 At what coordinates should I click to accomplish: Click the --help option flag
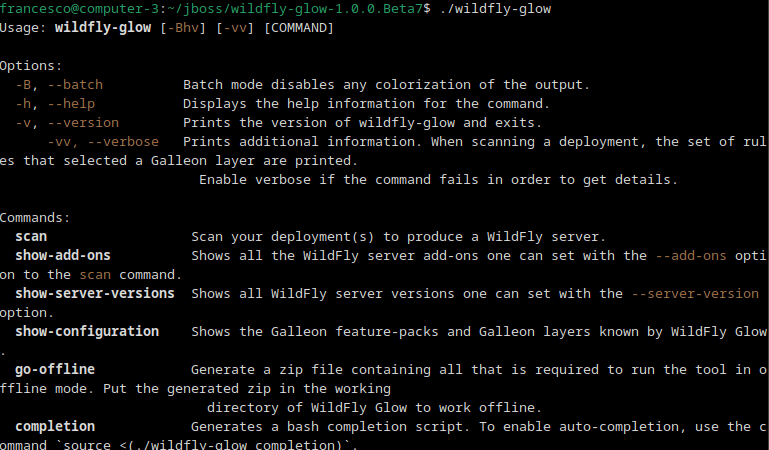pyautogui.click(x=72, y=104)
